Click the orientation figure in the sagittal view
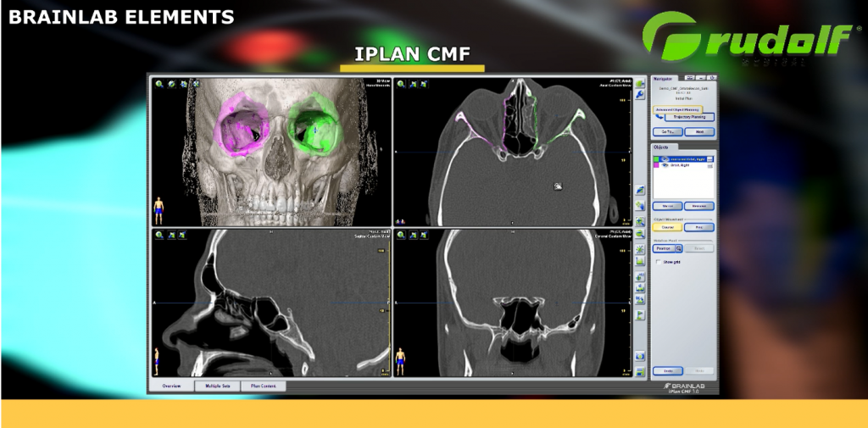The width and height of the screenshot is (868, 428). pyautogui.click(x=157, y=362)
